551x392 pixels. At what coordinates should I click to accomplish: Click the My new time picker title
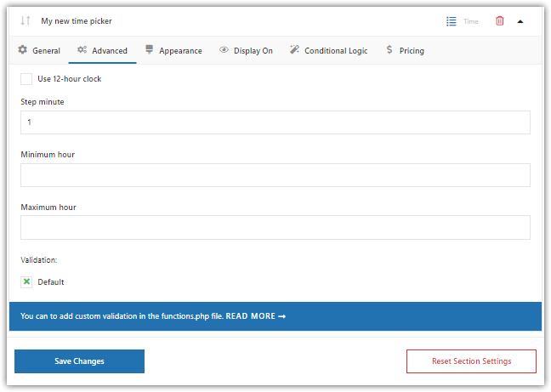77,21
